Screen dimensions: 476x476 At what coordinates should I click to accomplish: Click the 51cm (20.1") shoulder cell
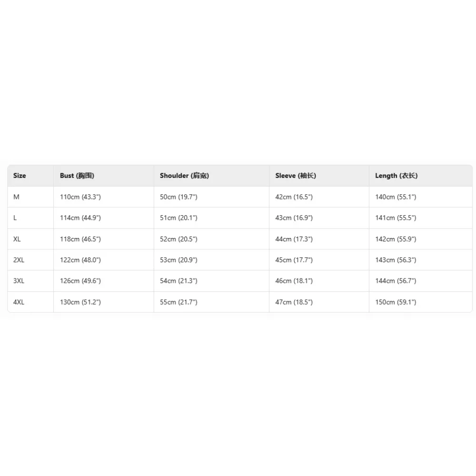tap(178, 218)
